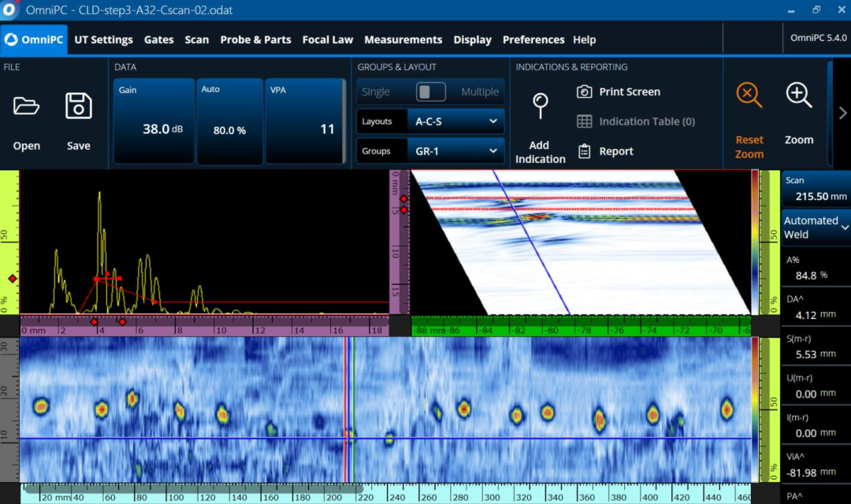Click the Add Indication pin icon
The height and width of the screenshot is (504, 851).
[540, 106]
